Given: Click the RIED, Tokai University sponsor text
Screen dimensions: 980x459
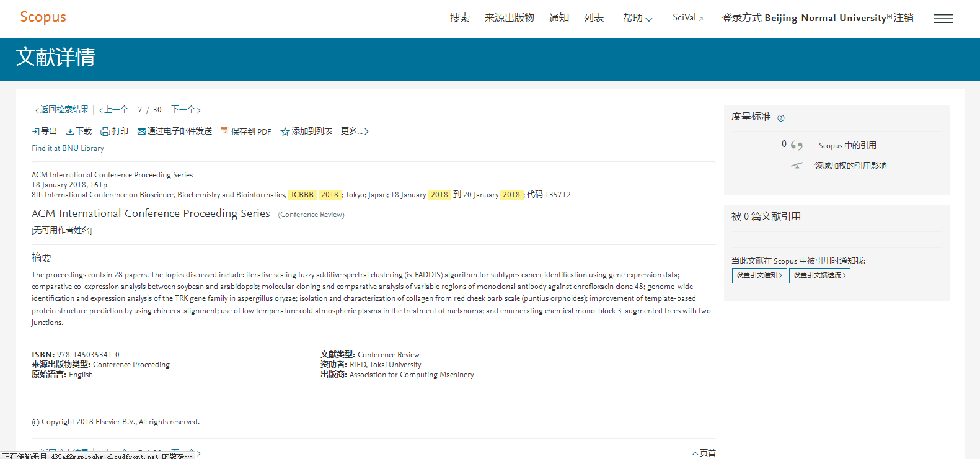Looking at the screenshot, I should pos(386,365).
